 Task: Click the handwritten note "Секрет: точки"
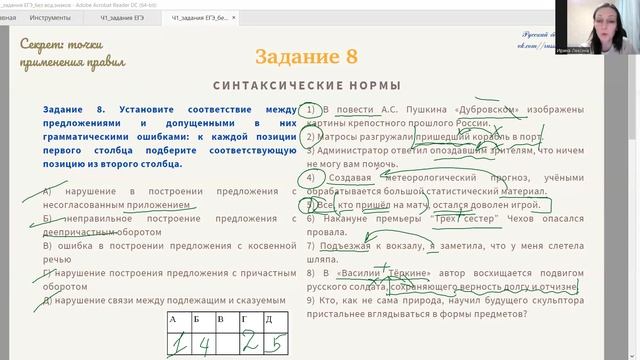click(61, 44)
